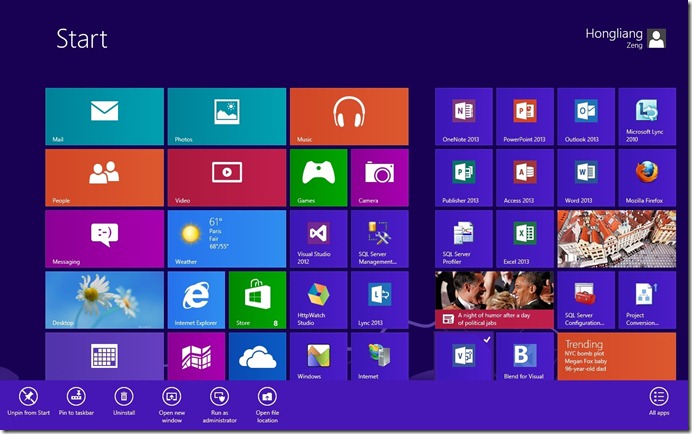Click Open file location
Screen dimensions: 692x434
[267, 405]
